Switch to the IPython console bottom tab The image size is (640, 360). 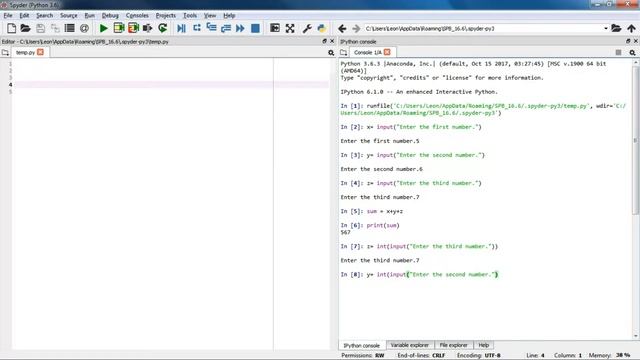pyautogui.click(x=362, y=345)
